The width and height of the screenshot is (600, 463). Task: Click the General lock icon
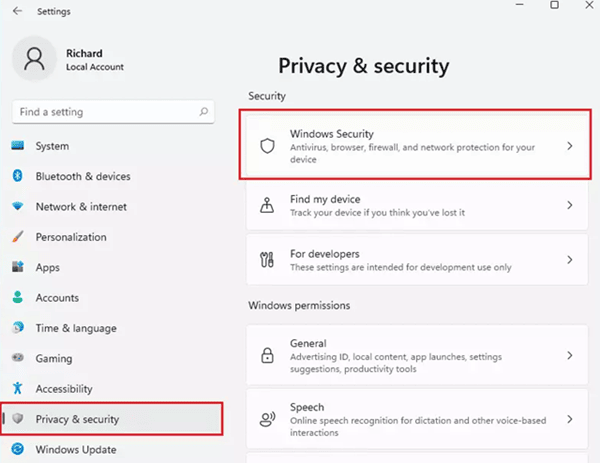(x=267, y=355)
